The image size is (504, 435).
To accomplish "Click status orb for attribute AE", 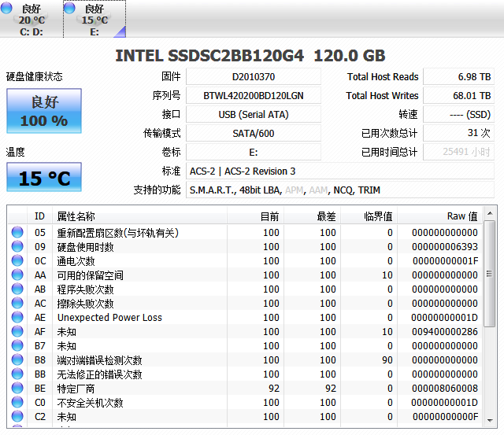I will pos(17,317).
